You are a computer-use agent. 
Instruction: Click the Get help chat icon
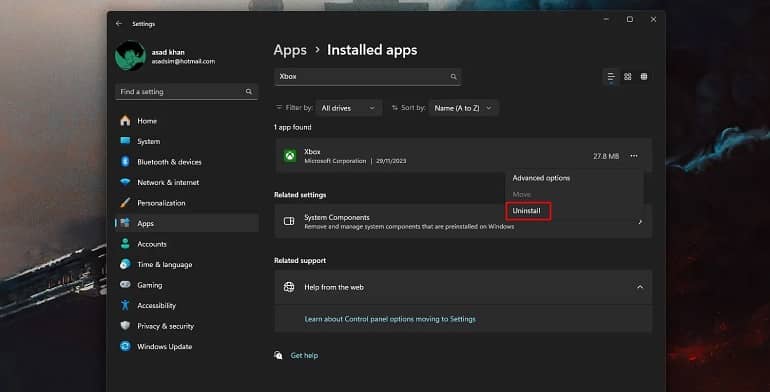tap(278, 355)
